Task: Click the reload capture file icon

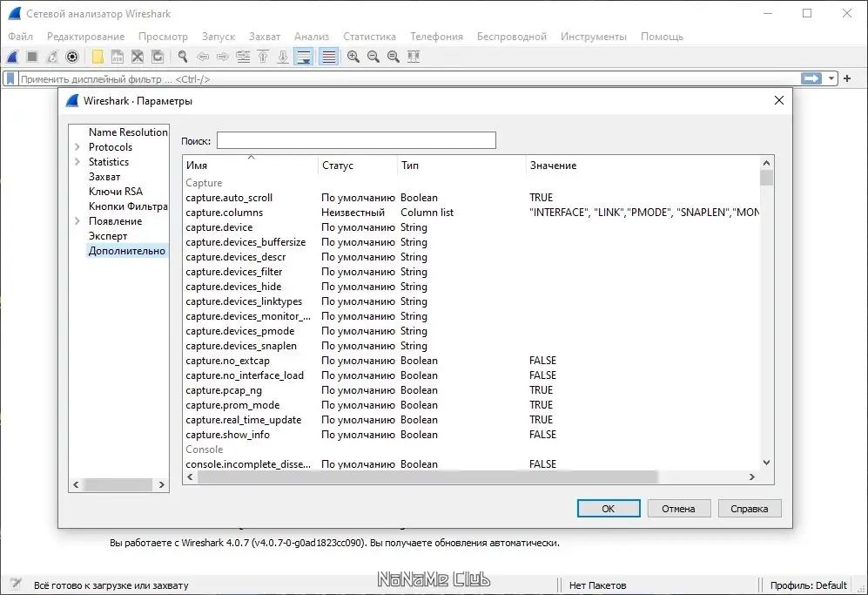Action: (x=158, y=57)
